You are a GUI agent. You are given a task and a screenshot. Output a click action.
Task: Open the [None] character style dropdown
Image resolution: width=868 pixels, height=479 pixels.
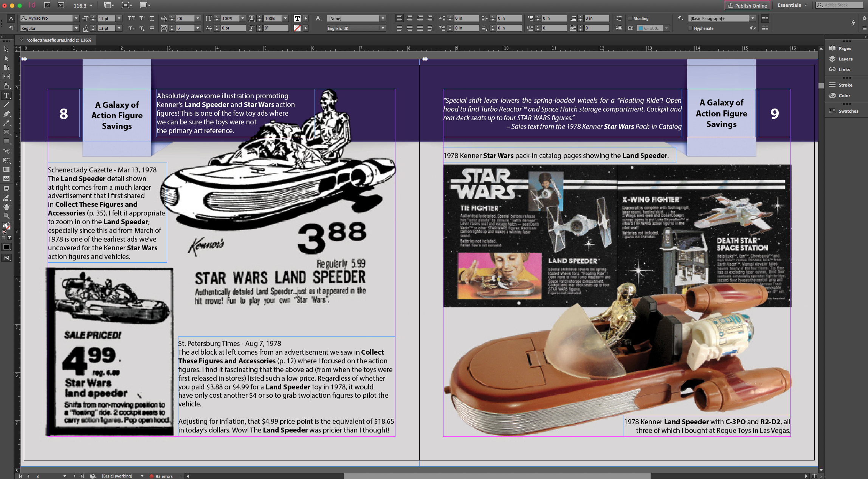tap(383, 18)
